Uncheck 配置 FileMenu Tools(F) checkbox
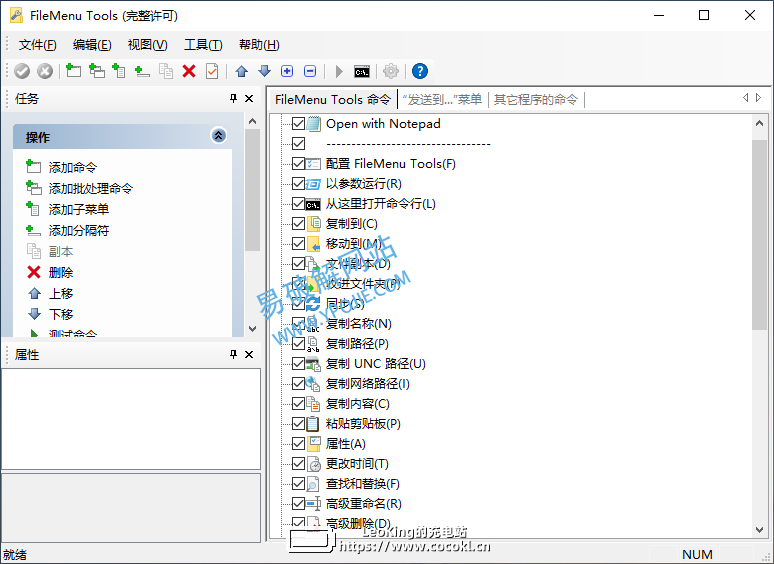The height and width of the screenshot is (564, 774). point(299,163)
